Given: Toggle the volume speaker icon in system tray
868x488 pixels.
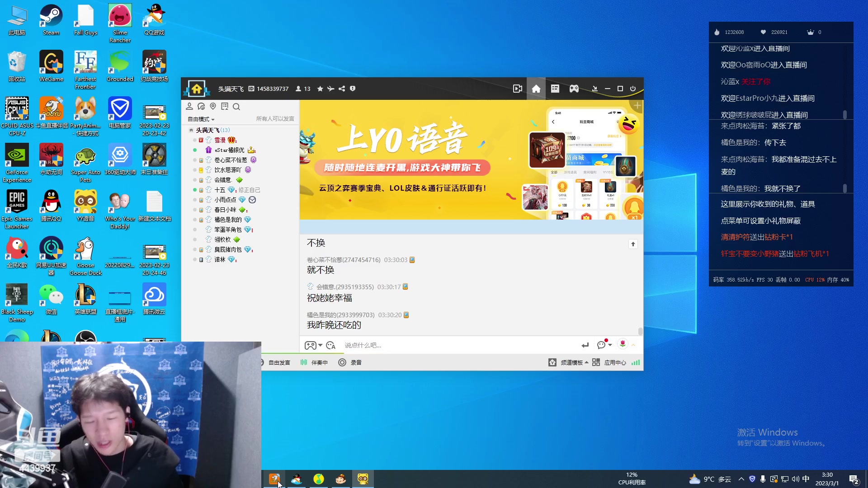Looking at the screenshot, I should click(795, 479).
